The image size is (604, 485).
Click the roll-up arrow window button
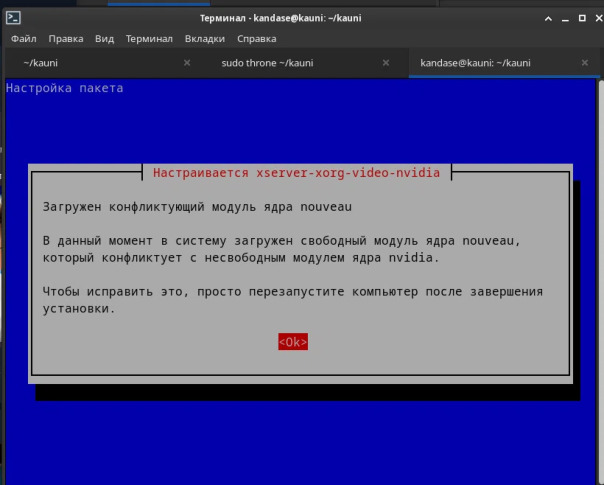tap(548, 18)
